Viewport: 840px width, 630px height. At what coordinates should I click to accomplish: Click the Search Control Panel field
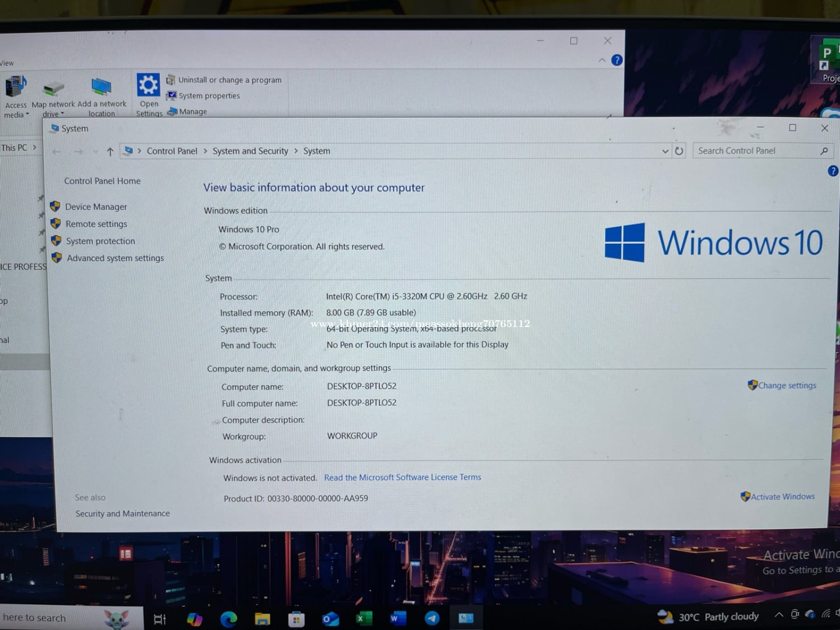(756, 151)
